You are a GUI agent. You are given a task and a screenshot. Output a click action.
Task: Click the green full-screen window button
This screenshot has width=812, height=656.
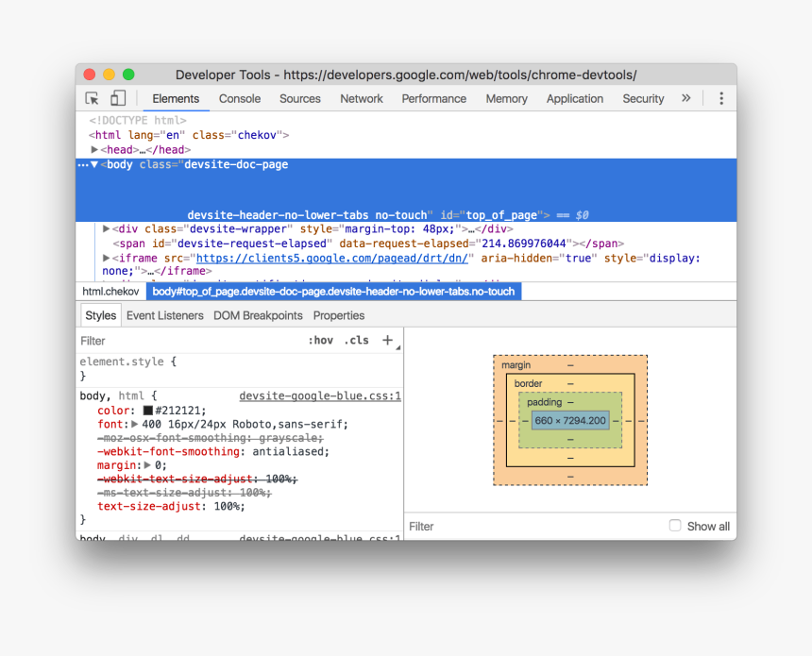[x=128, y=75]
